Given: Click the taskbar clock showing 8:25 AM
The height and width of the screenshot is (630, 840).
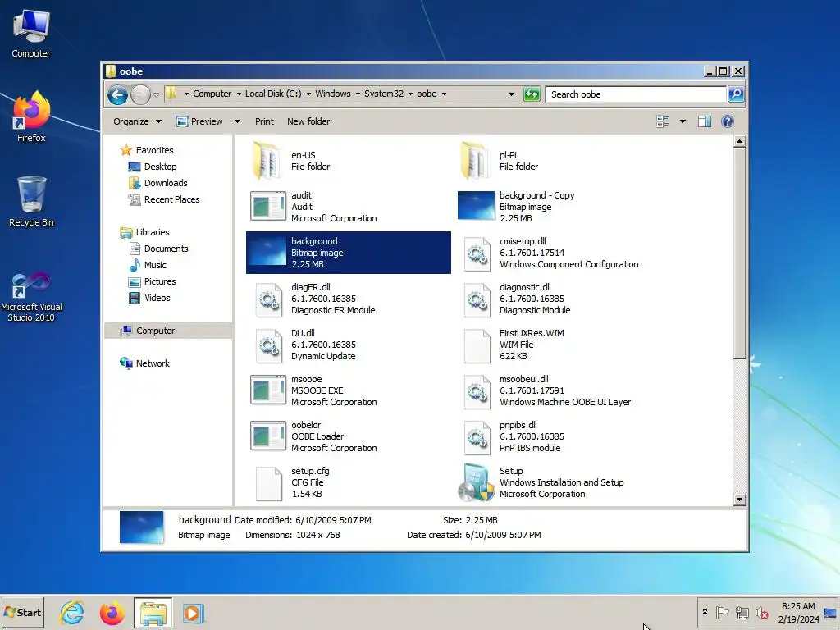Looking at the screenshot, I should (x=798, y=612).
